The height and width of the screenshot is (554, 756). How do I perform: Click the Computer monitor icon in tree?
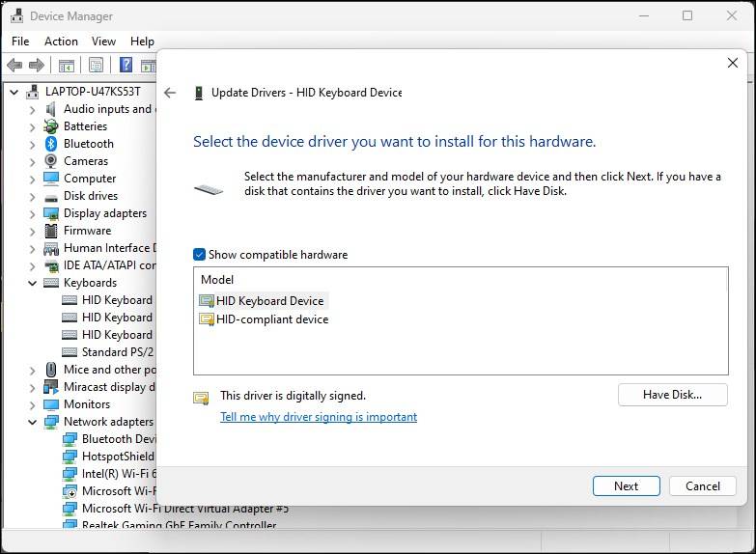pyautogui.click(x=51, y=179)
